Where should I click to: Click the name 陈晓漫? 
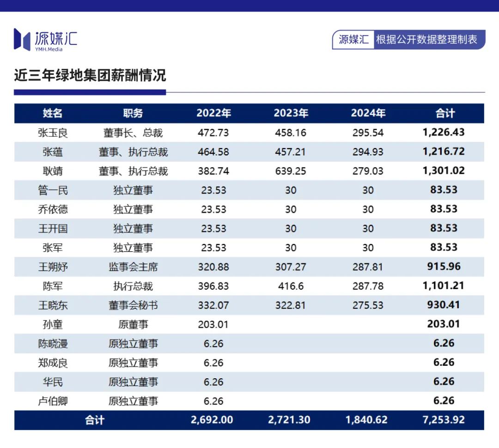point(53,343)
